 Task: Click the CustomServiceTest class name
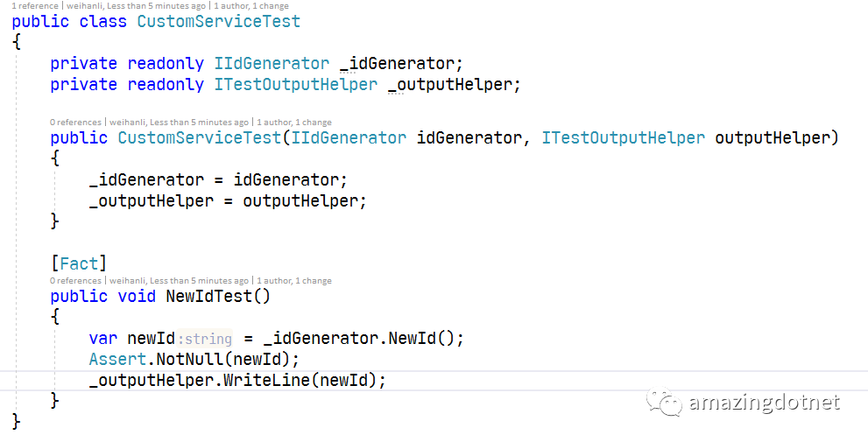coord(219,22)
